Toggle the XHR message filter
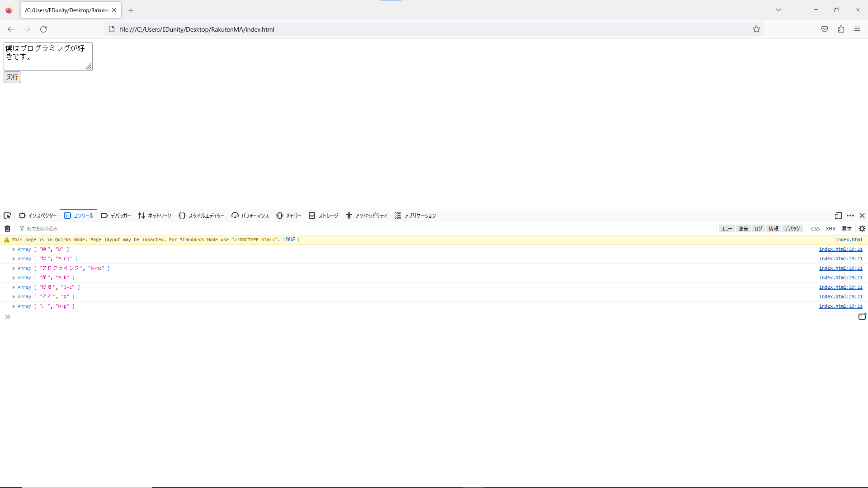The image size is (868, 488). pos(831,229)
